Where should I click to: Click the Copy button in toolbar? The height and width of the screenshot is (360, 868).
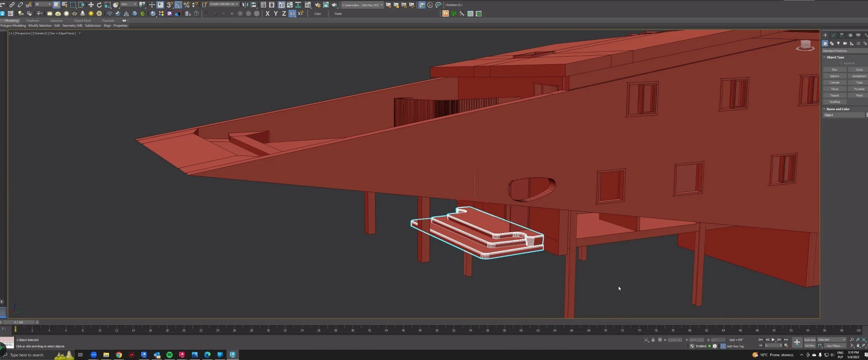(318, 14)
